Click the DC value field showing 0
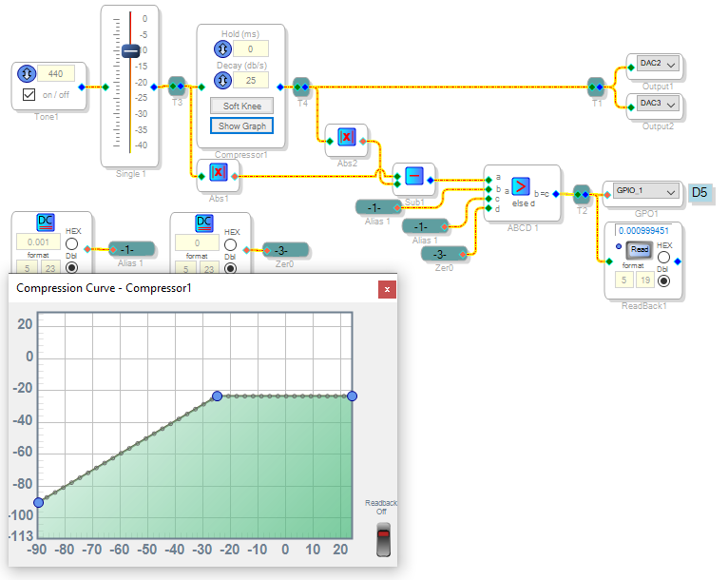This screenshot has width=728, height=580. pyautogui.click(x=197, y=242)
